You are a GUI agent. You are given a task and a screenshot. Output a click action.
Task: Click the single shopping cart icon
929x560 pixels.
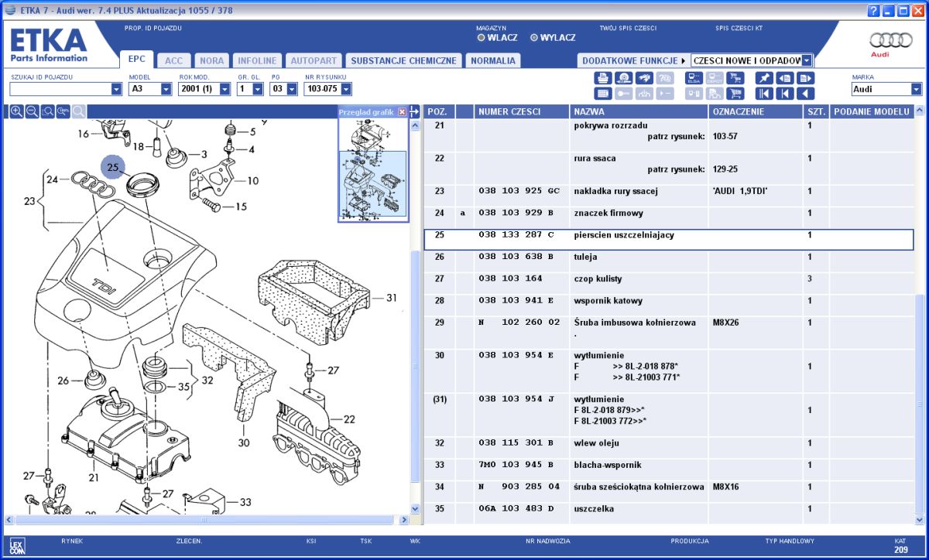click(x=735, y=94)
